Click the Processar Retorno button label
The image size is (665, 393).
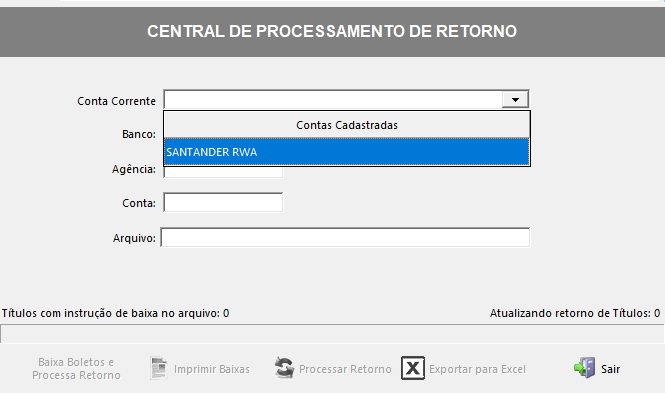[345, 369]
